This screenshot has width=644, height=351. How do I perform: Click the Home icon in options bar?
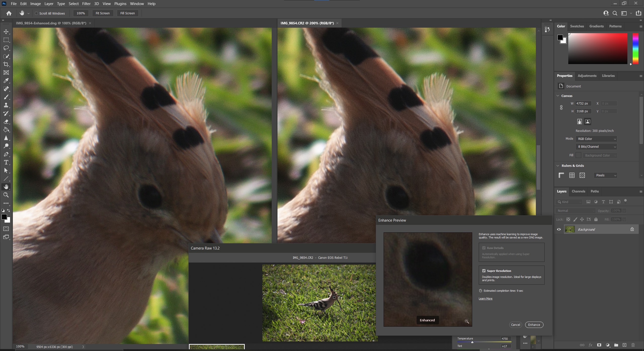pos(9,13)
